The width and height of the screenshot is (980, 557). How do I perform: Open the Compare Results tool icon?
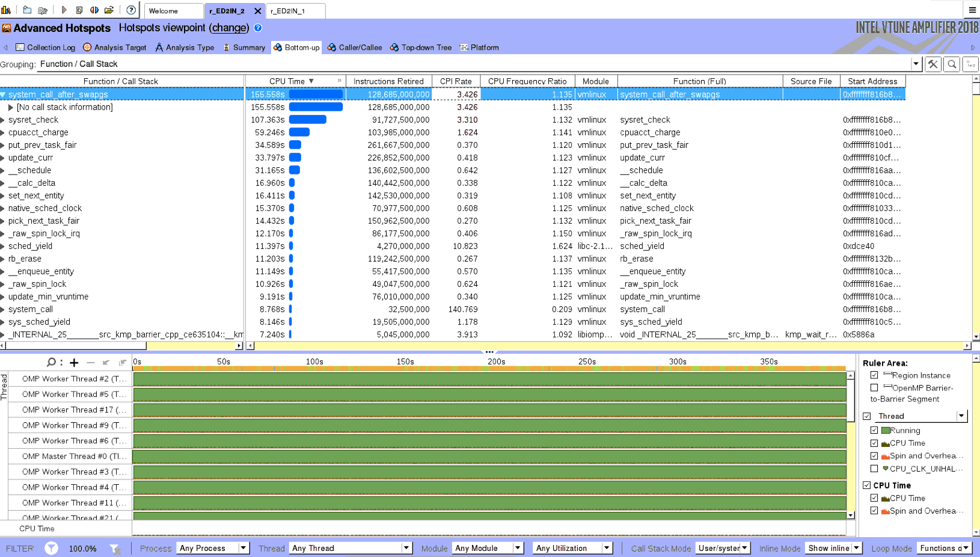coord(94,10)
